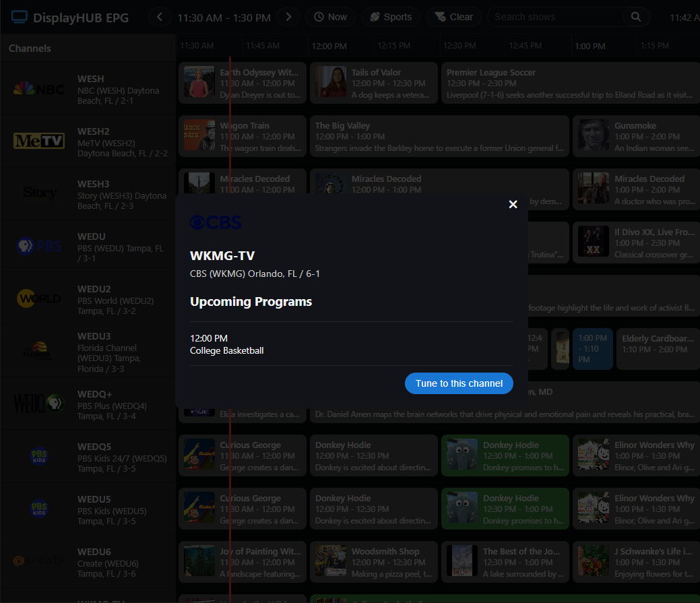Open the Gunsmoke program on WESH2

pos(635,137)
